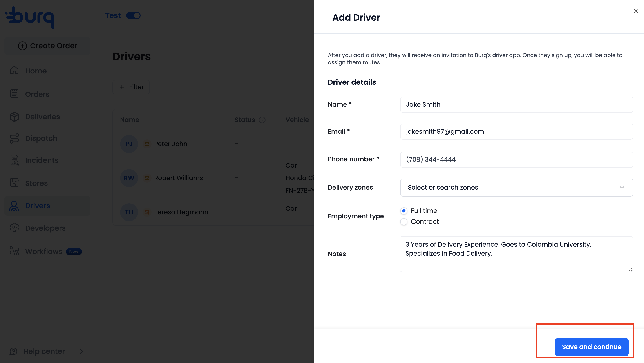Click invitation envelope icon beside Teresa Hegmann

[147, 212]
